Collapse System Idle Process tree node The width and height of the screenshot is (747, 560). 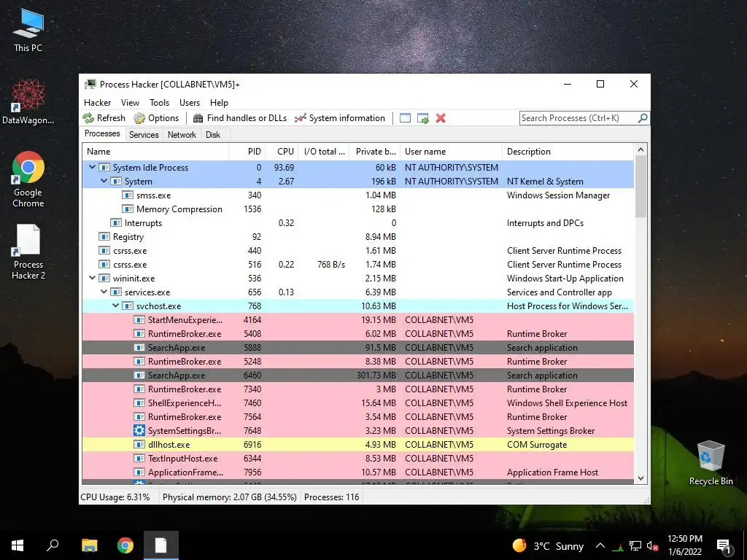click(92, 167)
